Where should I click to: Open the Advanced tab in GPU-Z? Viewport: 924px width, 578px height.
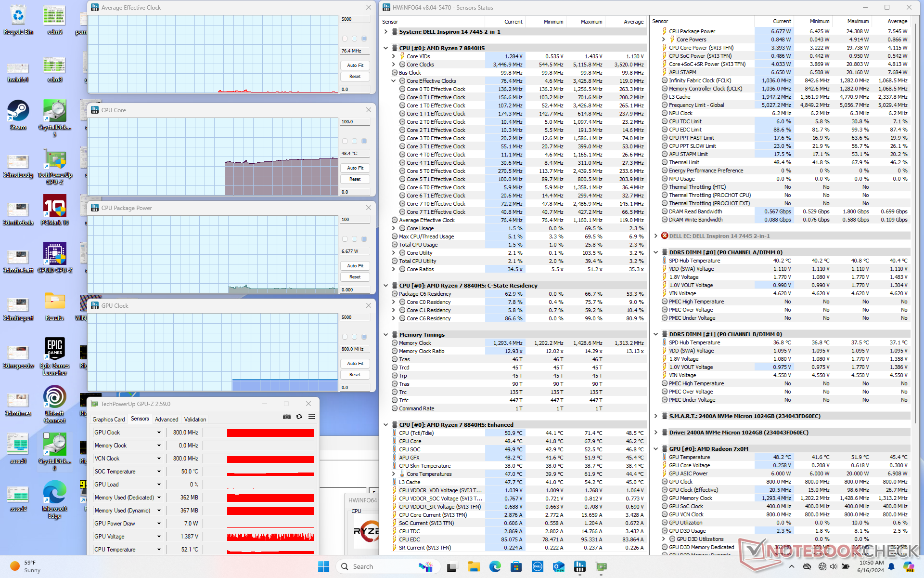coord(167,420)
